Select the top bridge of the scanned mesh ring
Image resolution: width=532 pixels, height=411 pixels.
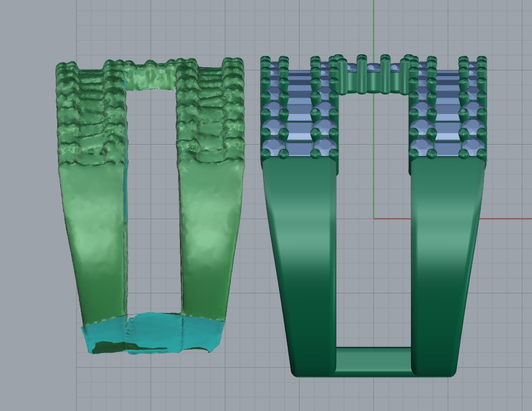tap(151, 77)
